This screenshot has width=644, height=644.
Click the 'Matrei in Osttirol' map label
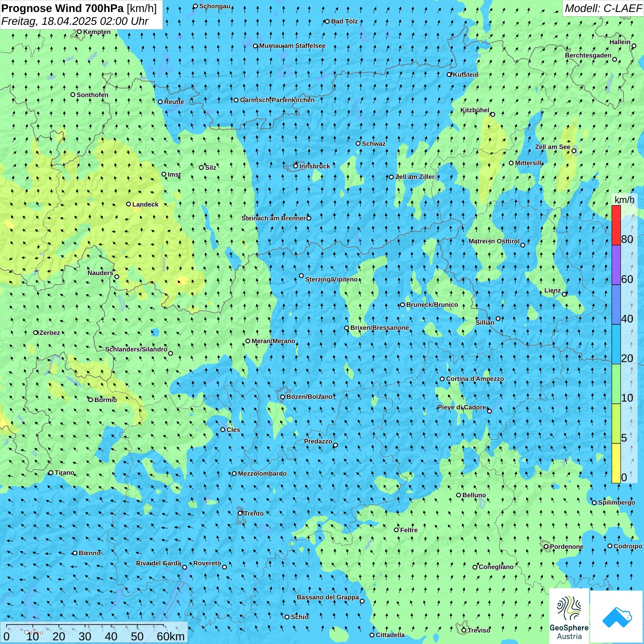tap(494, 241)
